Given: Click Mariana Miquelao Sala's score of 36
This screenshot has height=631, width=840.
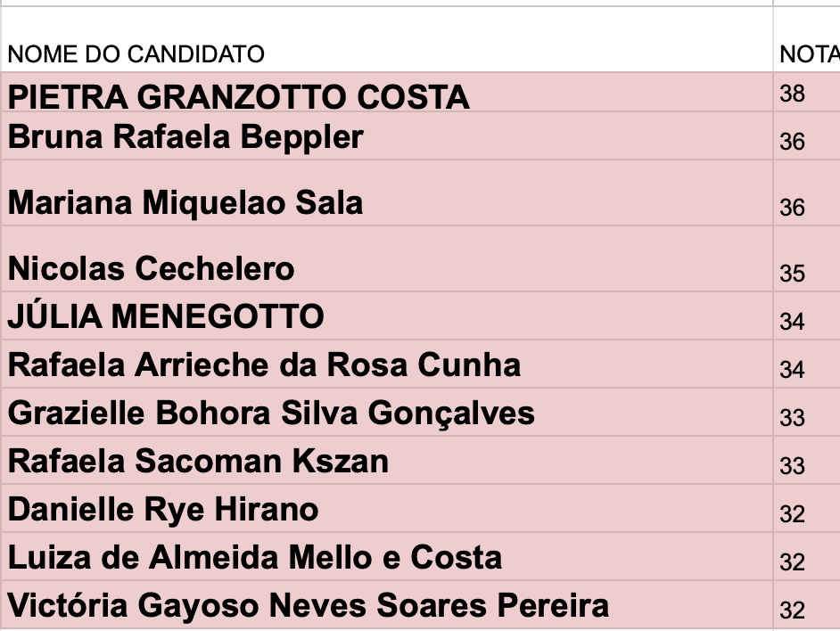Looking at the screenshot, I should pyautogui.click(x=793, y=207).
